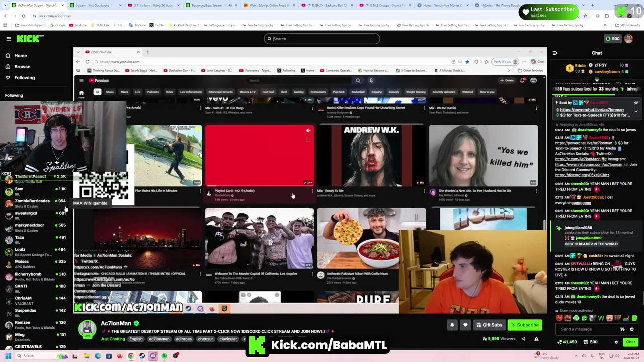Focus the Kick search field

(x=322, y=39)
